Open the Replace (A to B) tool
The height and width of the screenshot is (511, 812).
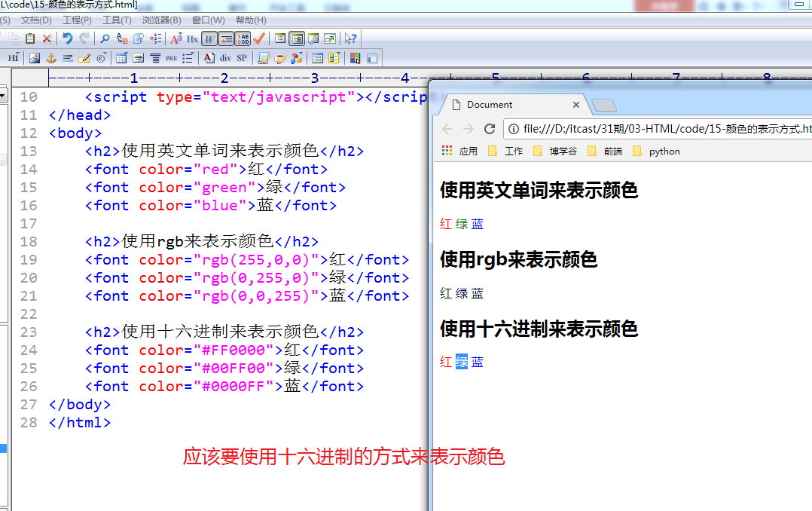122,38
